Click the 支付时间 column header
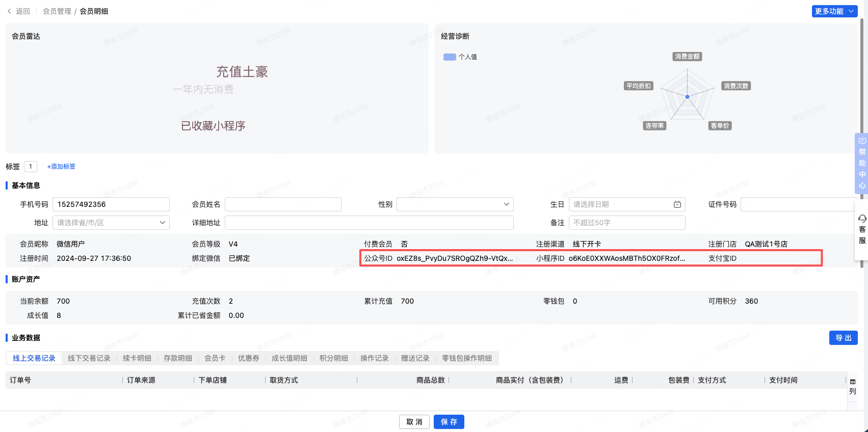The width and height of the screenshot is (868, 432). [783, 380]
